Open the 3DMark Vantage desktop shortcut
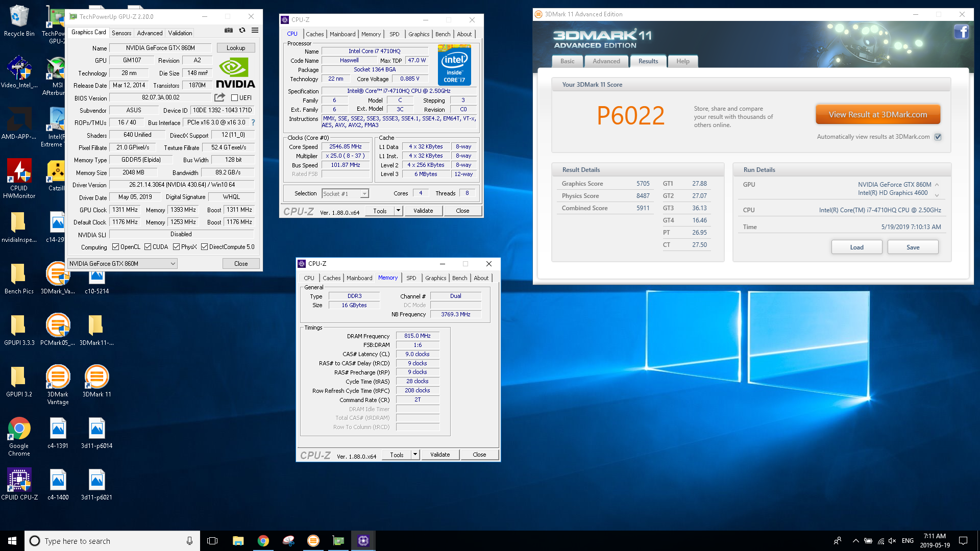This screenshot has height=551, width=980. click(58, 385)
